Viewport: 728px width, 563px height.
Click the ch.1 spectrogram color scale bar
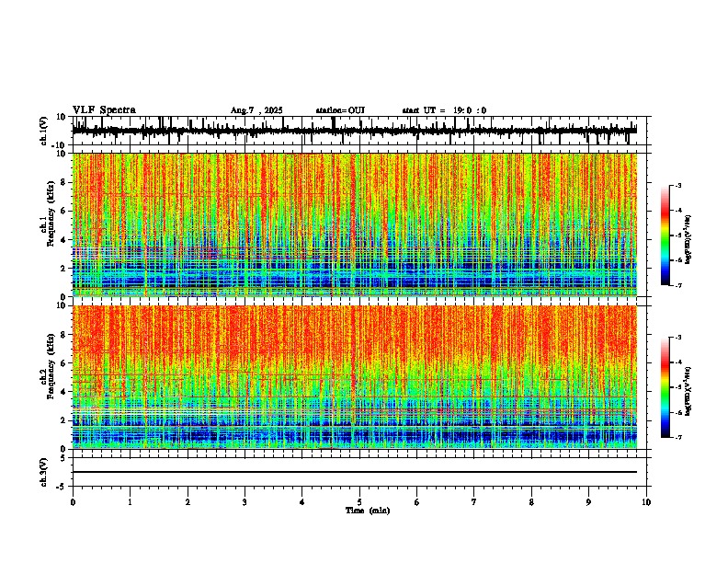pyautogui.click(x=665, y=236)
